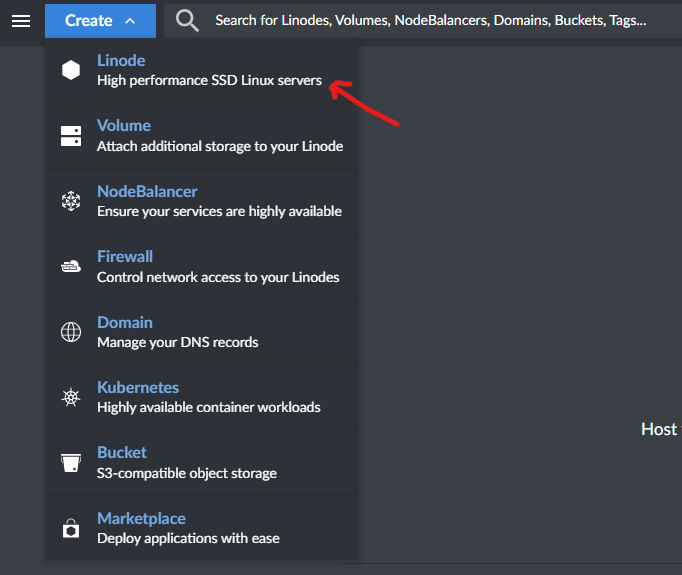Screen dimensions: 682x575
Task: Click 'Attach additional storage to your Linode' description
Action: [220, 146]
